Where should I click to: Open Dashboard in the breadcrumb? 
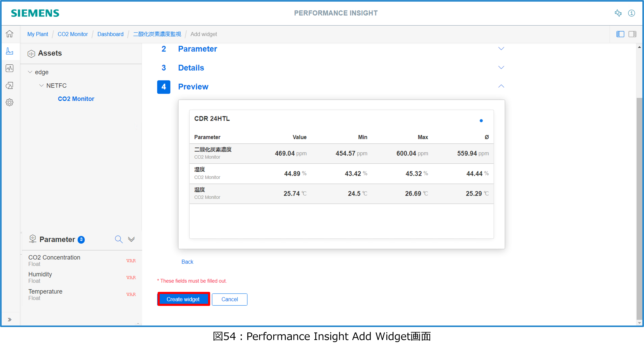pos(110,34)
